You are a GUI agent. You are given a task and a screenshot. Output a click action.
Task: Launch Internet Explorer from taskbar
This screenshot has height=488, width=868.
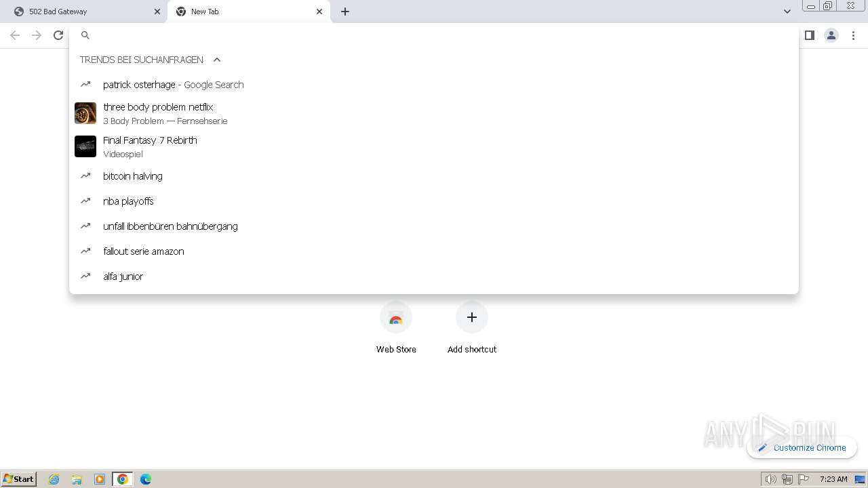(x=54, y=479)
